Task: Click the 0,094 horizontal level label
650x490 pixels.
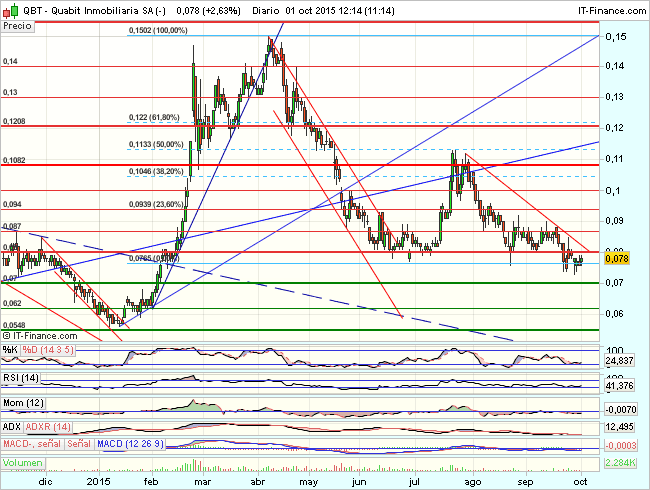Action: point(12,204)
